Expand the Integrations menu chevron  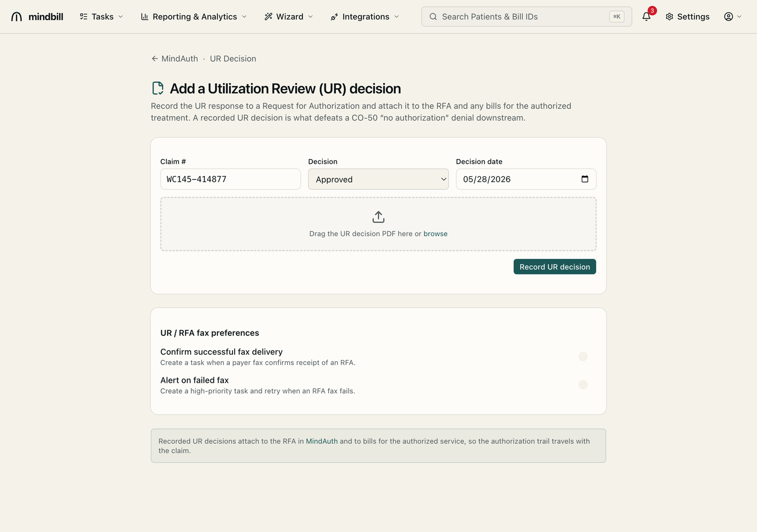[396, 17]
